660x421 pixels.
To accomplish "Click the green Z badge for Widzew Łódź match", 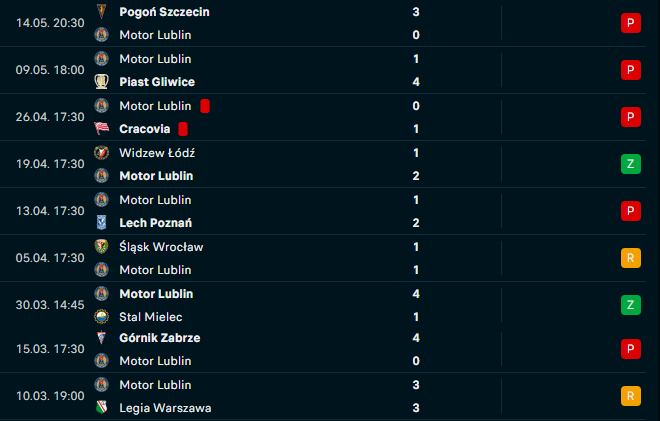I will coord(630,164).
